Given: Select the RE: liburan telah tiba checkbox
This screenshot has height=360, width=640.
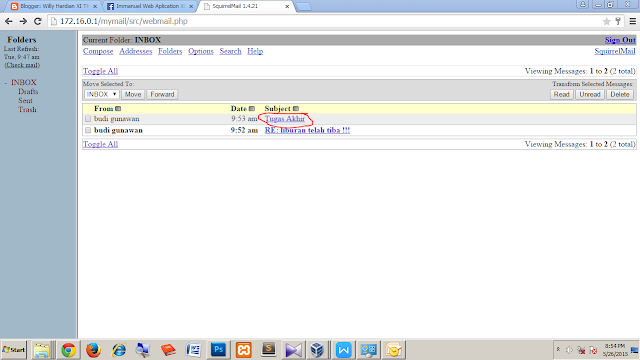Looking at the screenshot, I should pos(88,130).
